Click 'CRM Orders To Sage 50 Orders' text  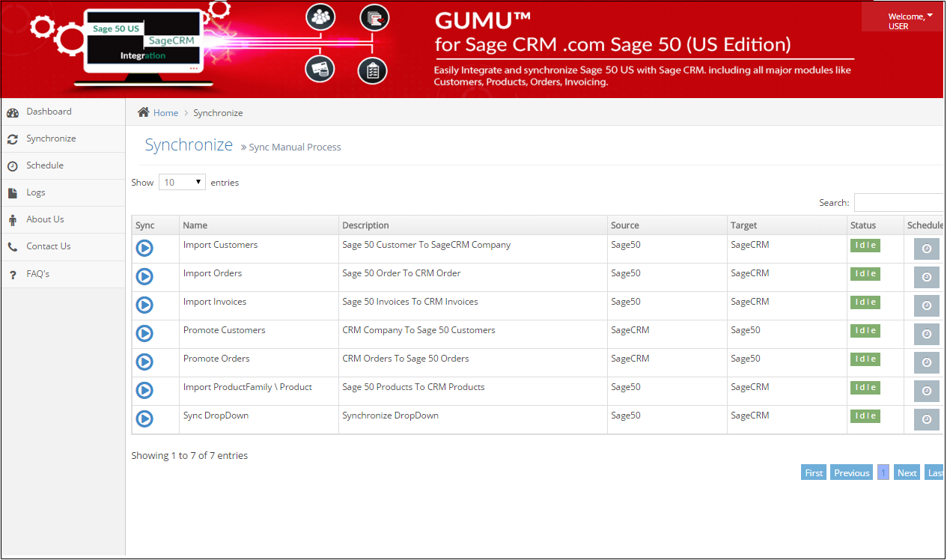point(405,359)
